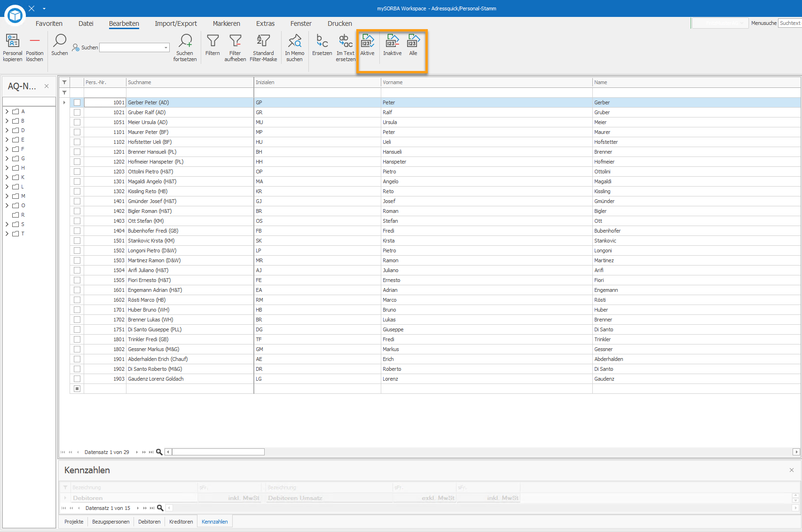Screen dimensions: 802x532
Task: Close the Kennzahlen panel
Action: tap(792, 470)
